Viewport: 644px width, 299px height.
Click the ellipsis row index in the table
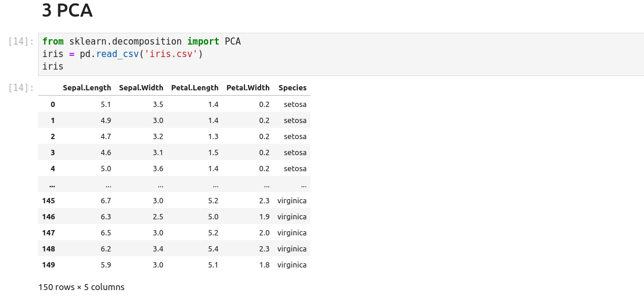52,185
